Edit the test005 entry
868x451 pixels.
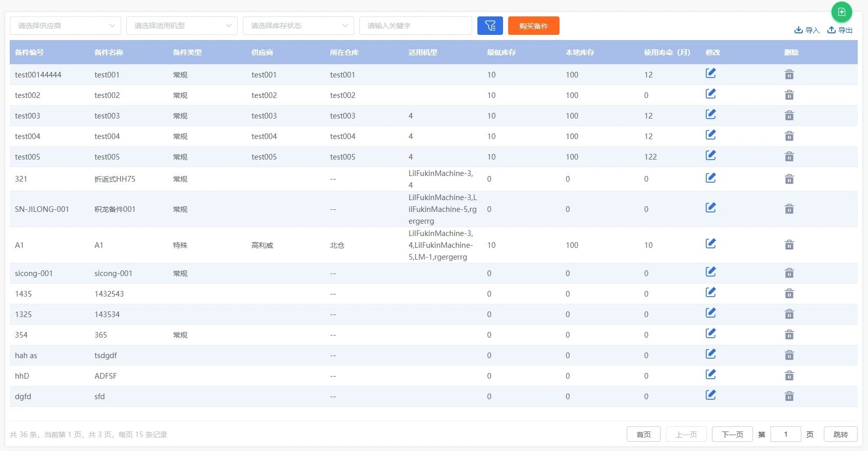(710, 155)
